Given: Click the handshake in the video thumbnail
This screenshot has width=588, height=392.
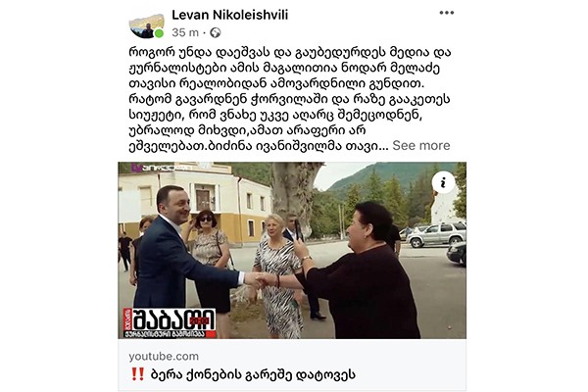Looking at the screenshot, I should point(257,280).
